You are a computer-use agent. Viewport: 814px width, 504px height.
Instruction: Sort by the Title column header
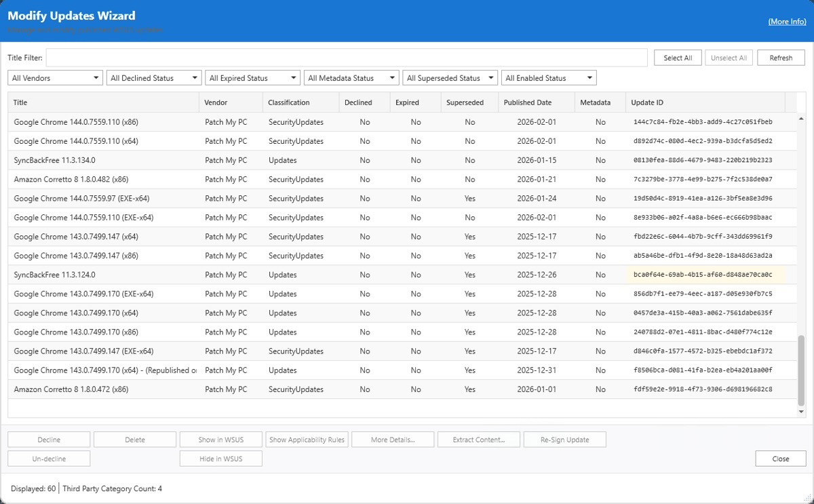pos(104,102)
